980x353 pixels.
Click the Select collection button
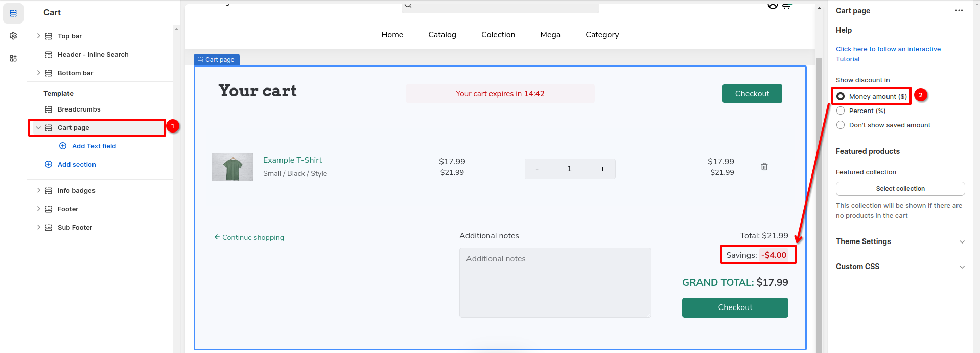click(x=900, y=189)
